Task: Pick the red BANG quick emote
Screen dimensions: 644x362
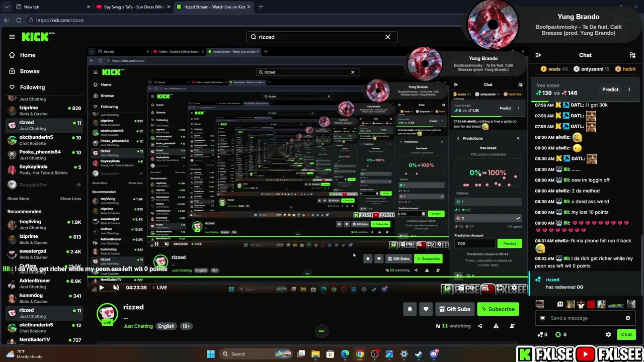Action: coord(591,304)
